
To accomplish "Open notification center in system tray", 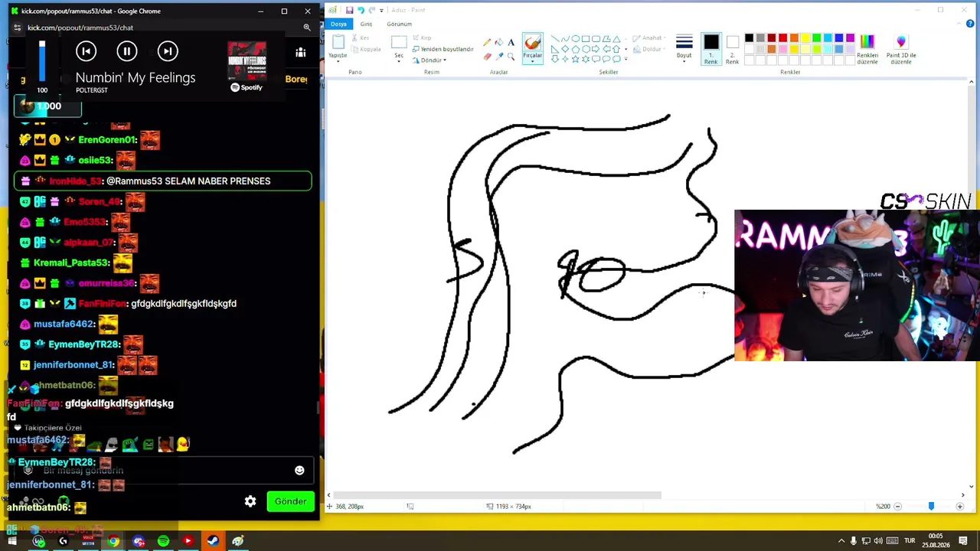I will click(963, 541).
